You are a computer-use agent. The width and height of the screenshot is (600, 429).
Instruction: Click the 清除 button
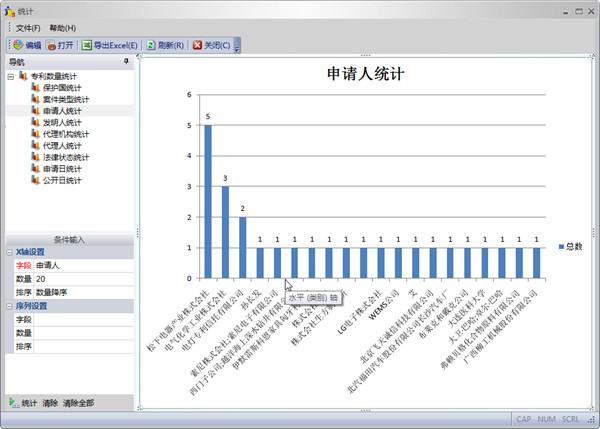pos(50,403)
